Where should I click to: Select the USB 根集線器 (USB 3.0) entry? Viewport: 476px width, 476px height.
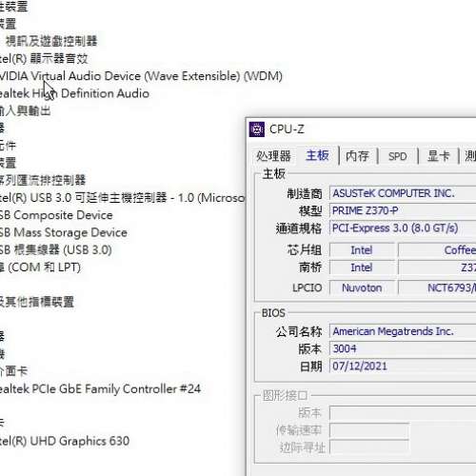click(56, 250)
